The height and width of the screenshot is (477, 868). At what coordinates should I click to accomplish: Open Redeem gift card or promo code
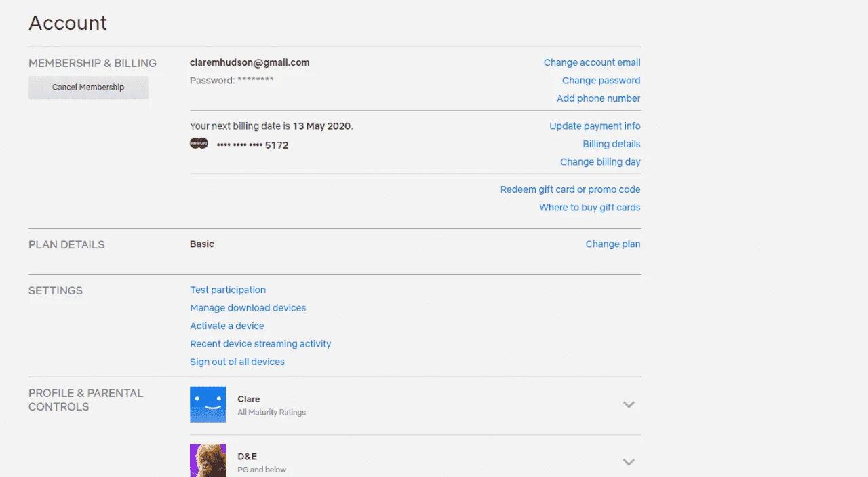570,189
